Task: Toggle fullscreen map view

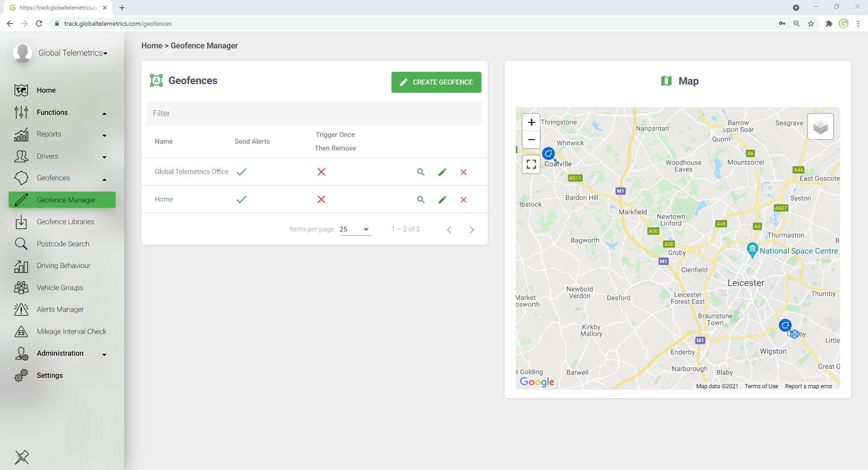Action: [531, 164]
